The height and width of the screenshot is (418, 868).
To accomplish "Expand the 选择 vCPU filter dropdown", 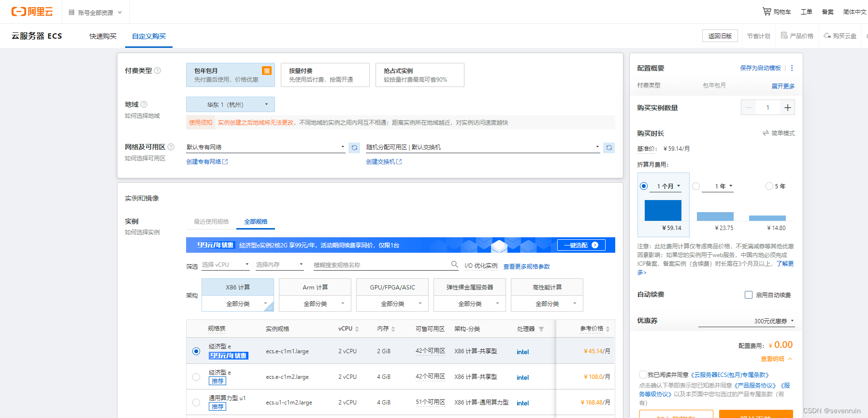I will [225, 265].
